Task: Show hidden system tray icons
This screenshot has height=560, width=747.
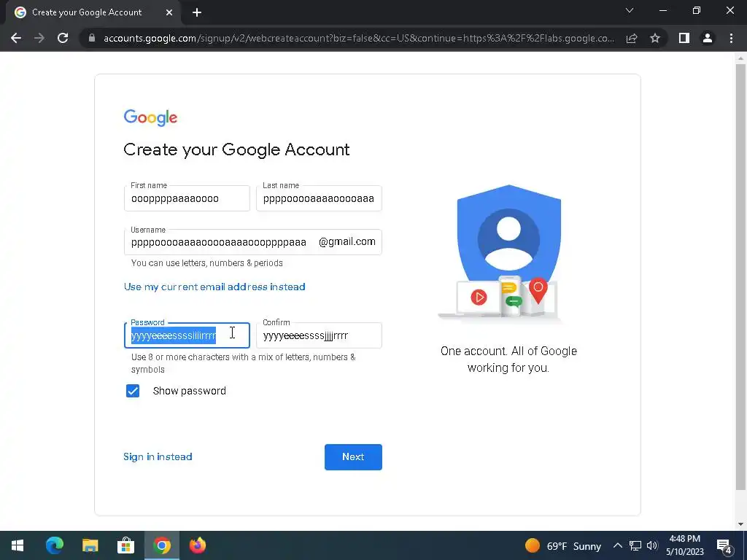Action: (617, 545)
